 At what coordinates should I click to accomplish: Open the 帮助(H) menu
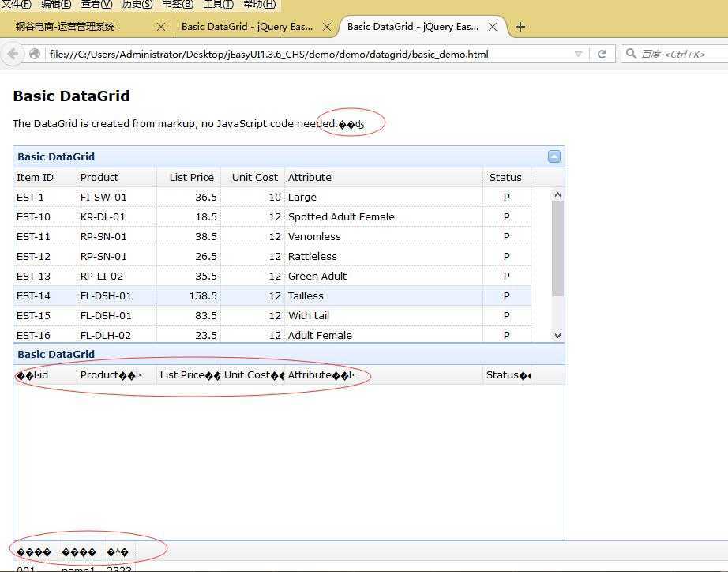[x=260, y=4]
